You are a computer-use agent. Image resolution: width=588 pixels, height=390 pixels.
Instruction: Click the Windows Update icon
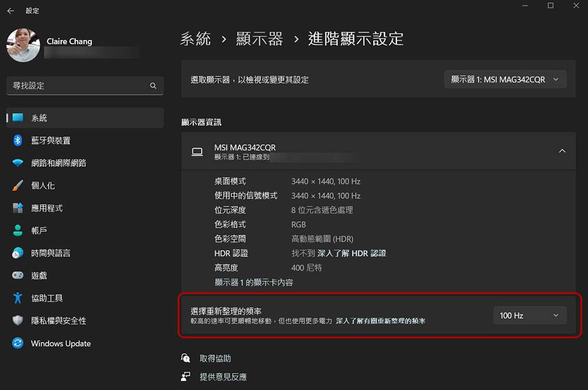(x=18, y=344)
